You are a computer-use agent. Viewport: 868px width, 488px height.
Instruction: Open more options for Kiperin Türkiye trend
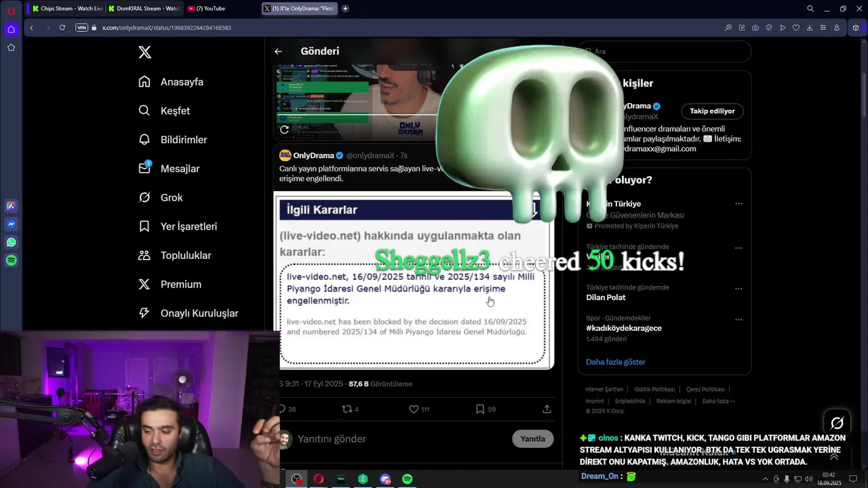(x=738, y=203)
